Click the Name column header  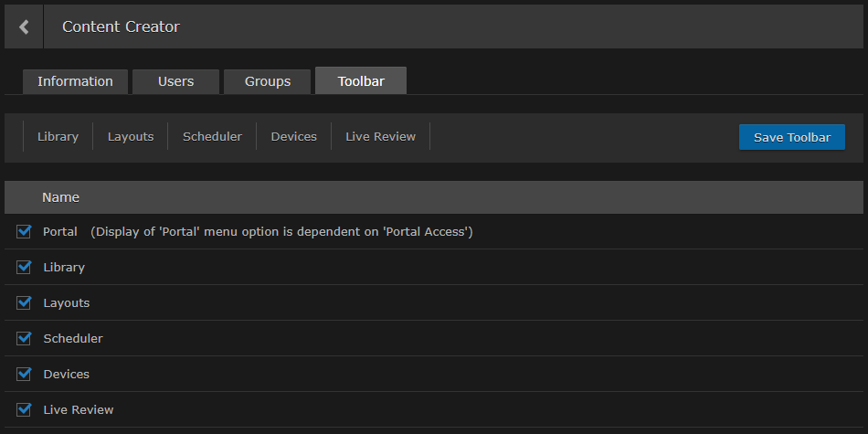(x=61, y=197)
